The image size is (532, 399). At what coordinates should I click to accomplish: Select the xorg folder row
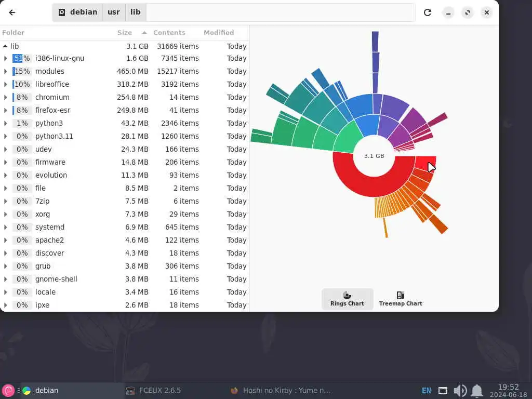tap(125, 214)
